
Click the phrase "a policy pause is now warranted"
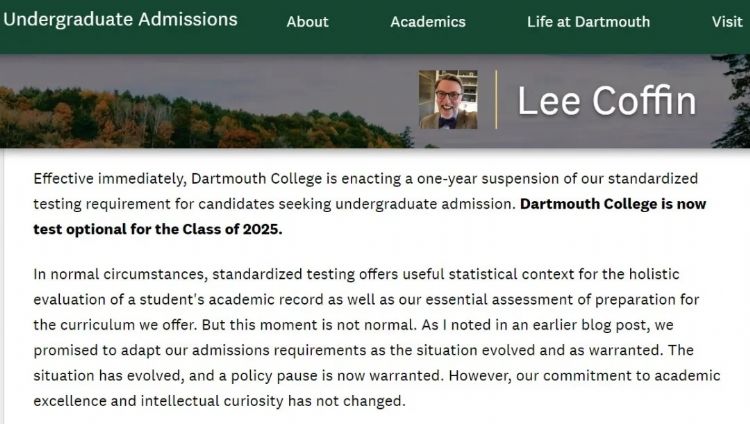coord(334,376)
